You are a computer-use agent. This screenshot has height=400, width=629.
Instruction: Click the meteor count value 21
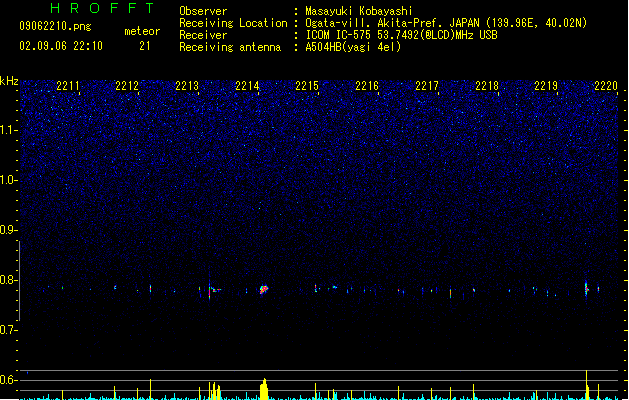click(145, 46)
